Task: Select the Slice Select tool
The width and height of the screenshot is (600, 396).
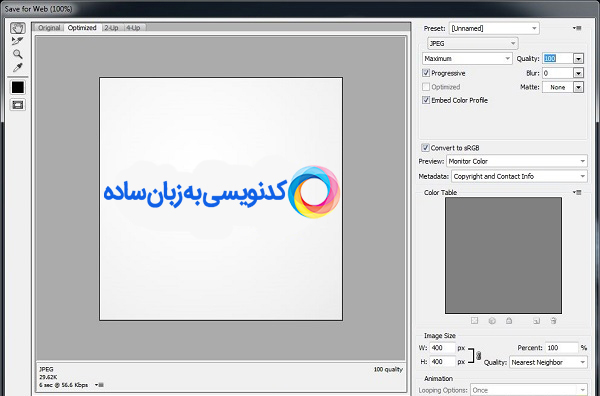Action: 18,41
